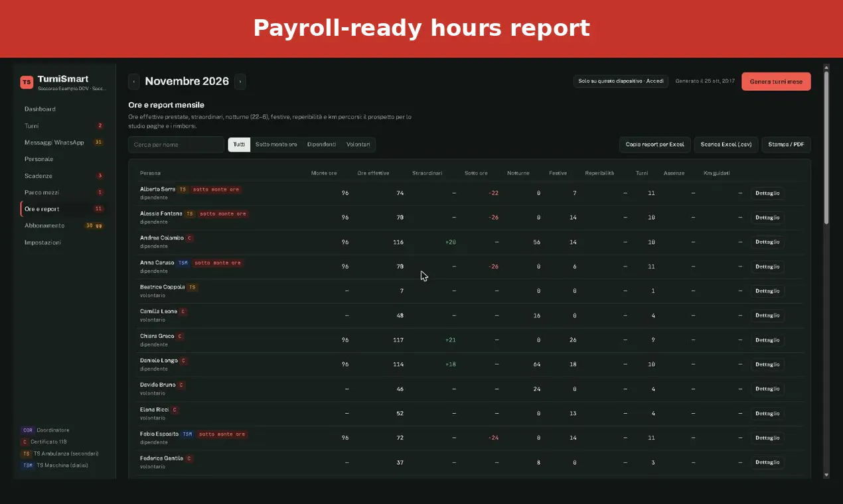Screen dimensions: 843x504
Task: Open Dettaglio for Beatrice Coppola
Action: coord(767,291)
